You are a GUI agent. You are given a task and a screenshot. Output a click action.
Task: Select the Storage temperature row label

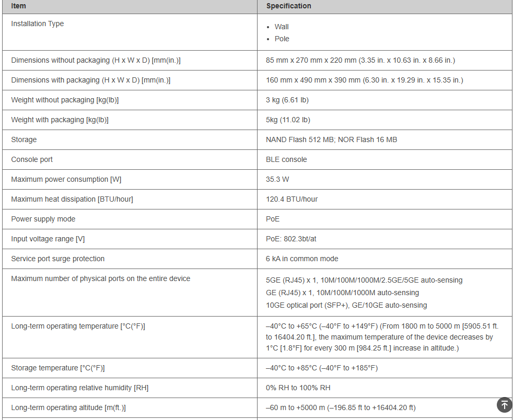coord(58,368)
